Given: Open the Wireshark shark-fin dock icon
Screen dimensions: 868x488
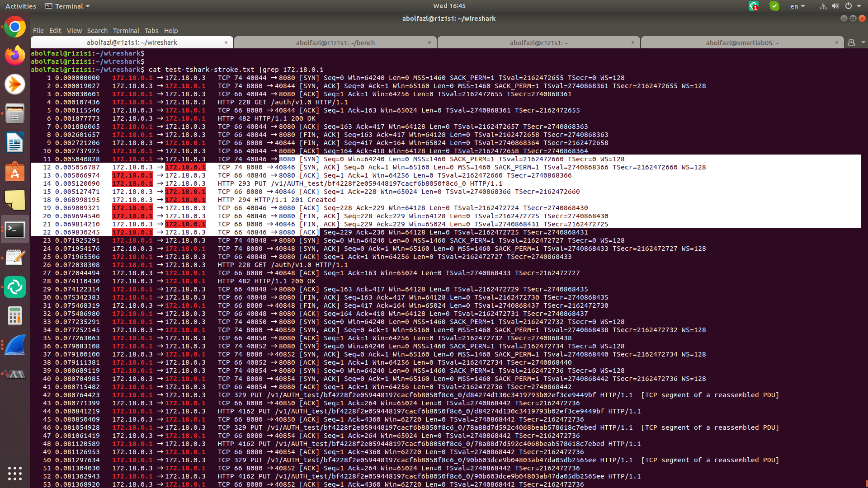Looking at the screenshot, I should tap(15, 345).
